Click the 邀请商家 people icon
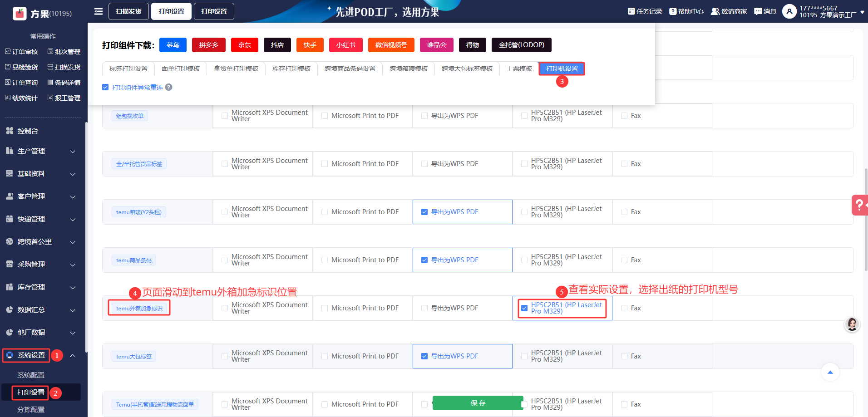This screenshot has width=868, height=417. tap(715, 11)
